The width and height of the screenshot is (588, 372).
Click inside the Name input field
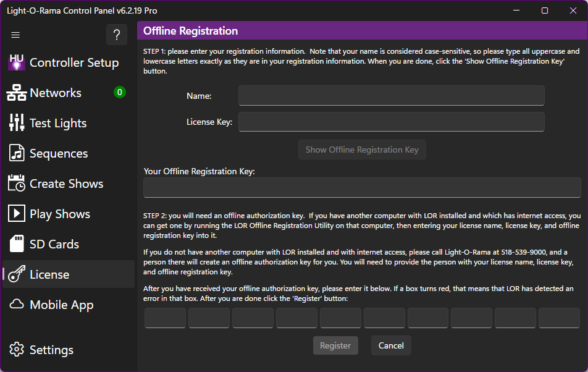391,95
